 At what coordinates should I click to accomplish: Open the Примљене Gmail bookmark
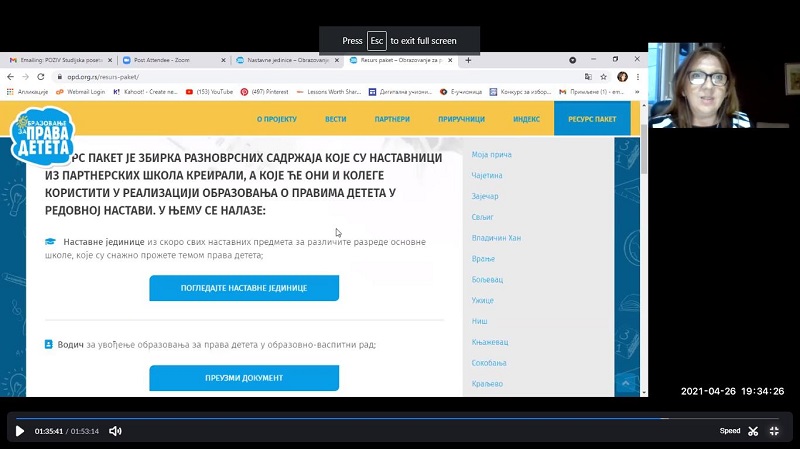pos(592,92)
